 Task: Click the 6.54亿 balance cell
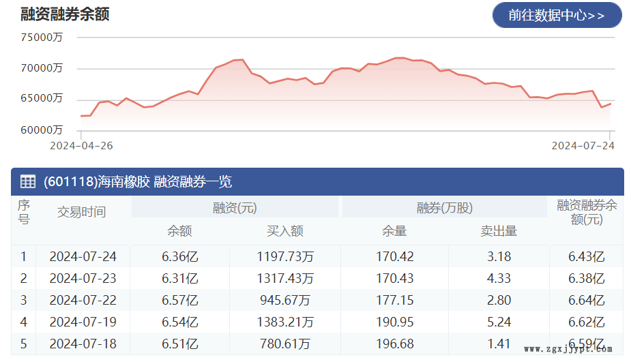pyautogui.click(x=180, y=322)
